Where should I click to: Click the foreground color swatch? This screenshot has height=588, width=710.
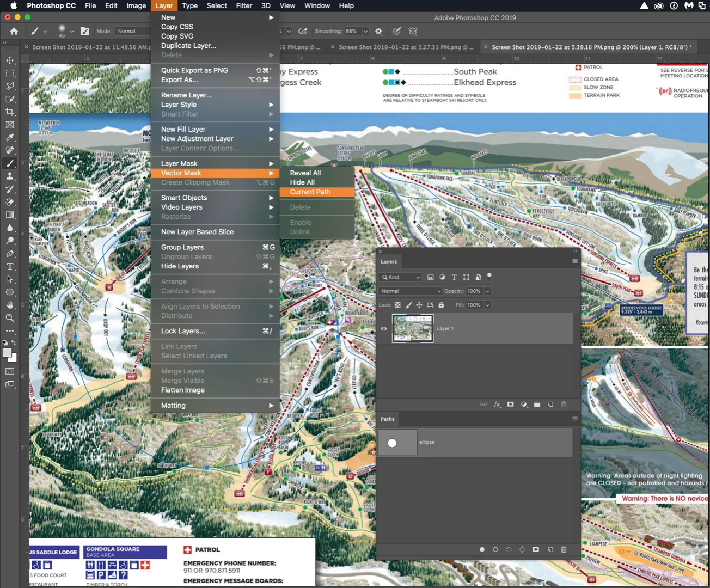coord(7,353)
